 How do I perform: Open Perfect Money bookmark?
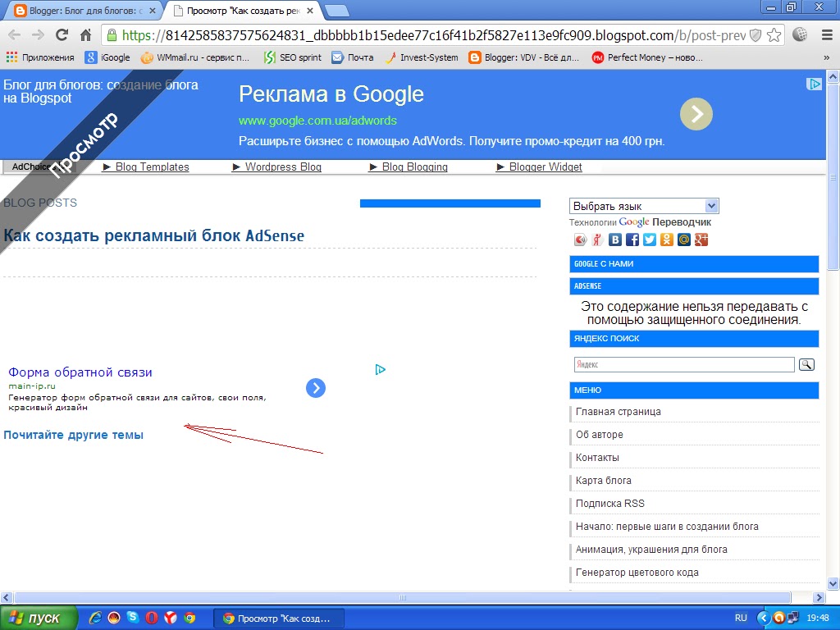click(647, 57)
